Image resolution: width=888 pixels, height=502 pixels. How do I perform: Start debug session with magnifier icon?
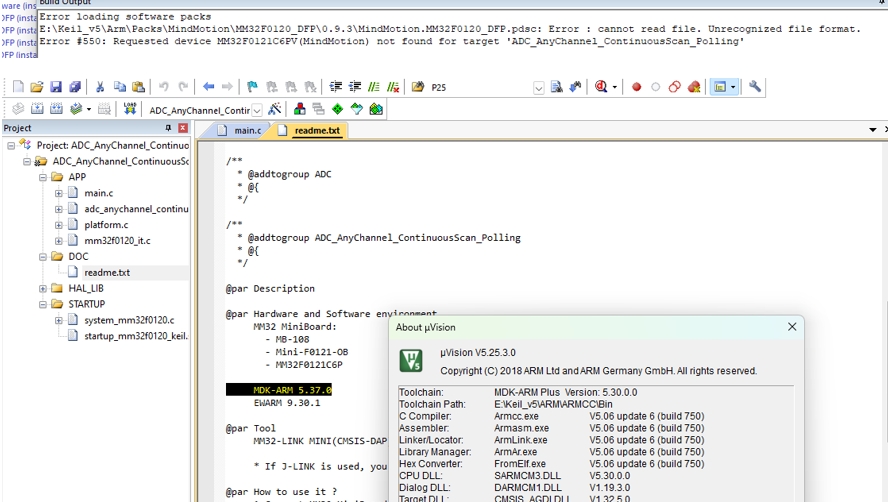coord(602,88)
